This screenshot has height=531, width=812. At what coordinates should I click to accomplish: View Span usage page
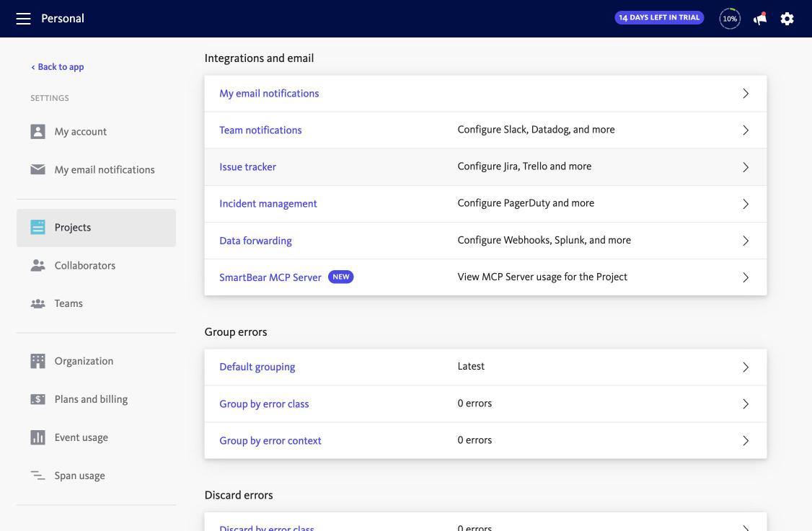pyautogui.click(x=97, y=476)
